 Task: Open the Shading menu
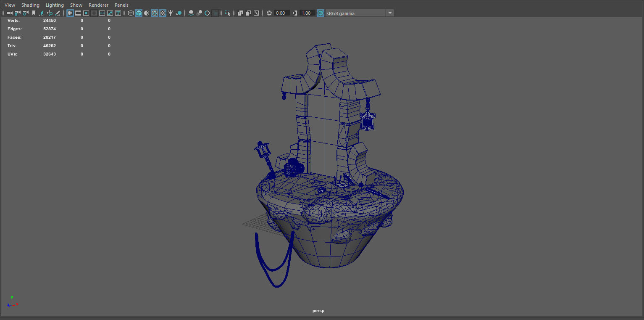(30, 5)
